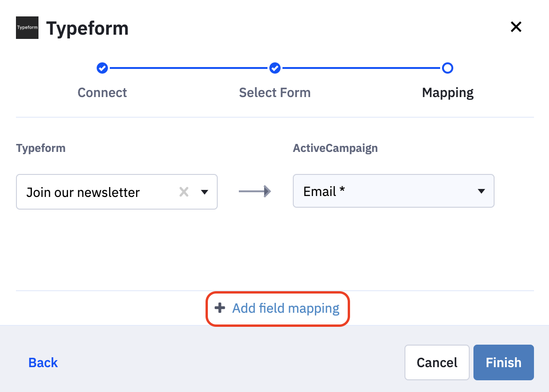Finish the field mapping setup
Viewport: 549px width, 392px height.
(x=503, y=362)
